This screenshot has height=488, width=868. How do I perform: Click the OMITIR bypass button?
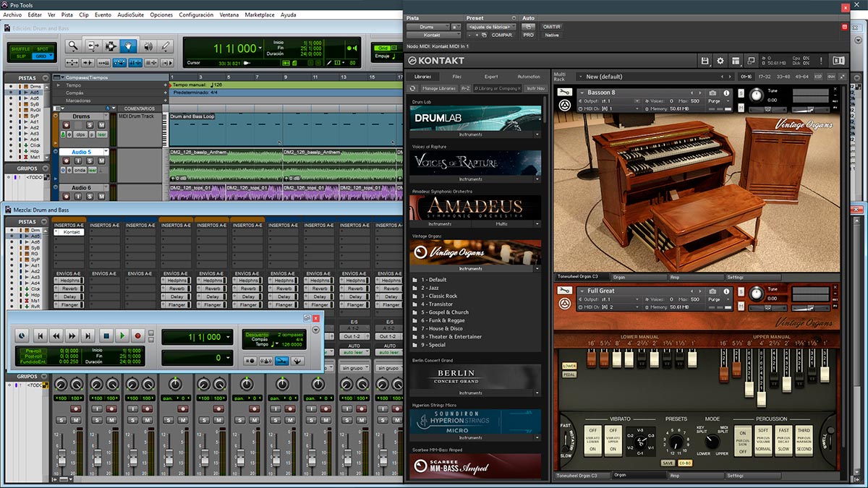tap(551, 27)
